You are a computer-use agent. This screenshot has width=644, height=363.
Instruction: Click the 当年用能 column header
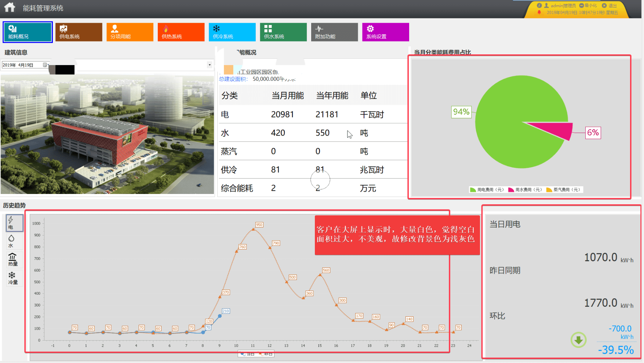pyautogui.click(x=332, y=96)
